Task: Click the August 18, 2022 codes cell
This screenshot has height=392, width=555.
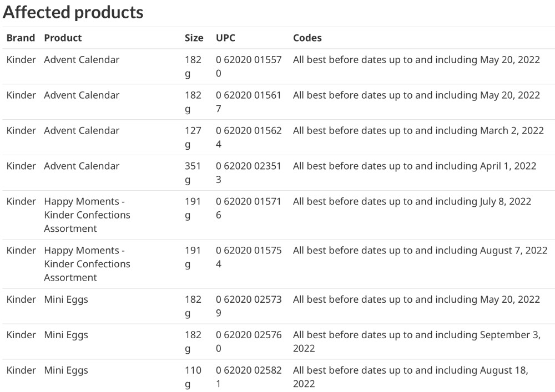Action: tap(411, 377)
